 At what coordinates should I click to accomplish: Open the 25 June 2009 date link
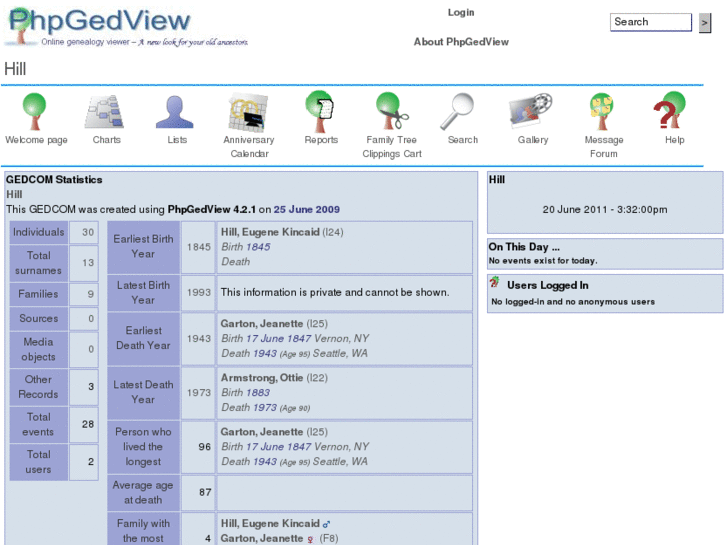[306, 209]
